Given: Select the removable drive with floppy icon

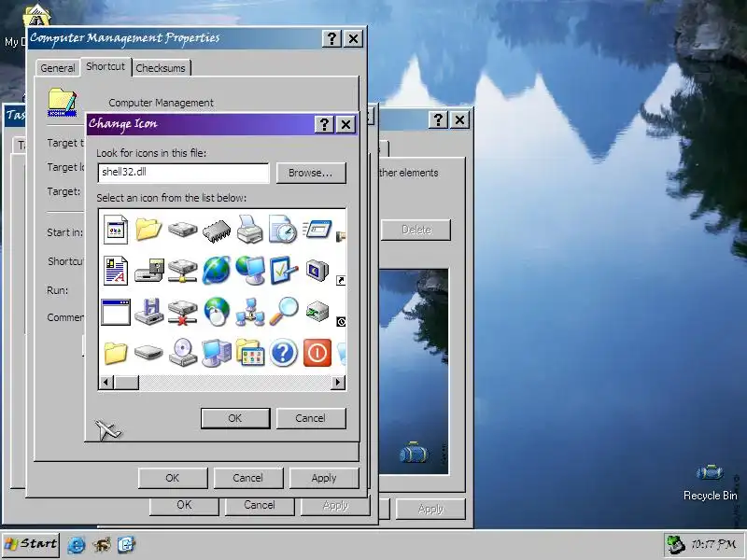Looking at the screenshot, I should click(149, 271).
